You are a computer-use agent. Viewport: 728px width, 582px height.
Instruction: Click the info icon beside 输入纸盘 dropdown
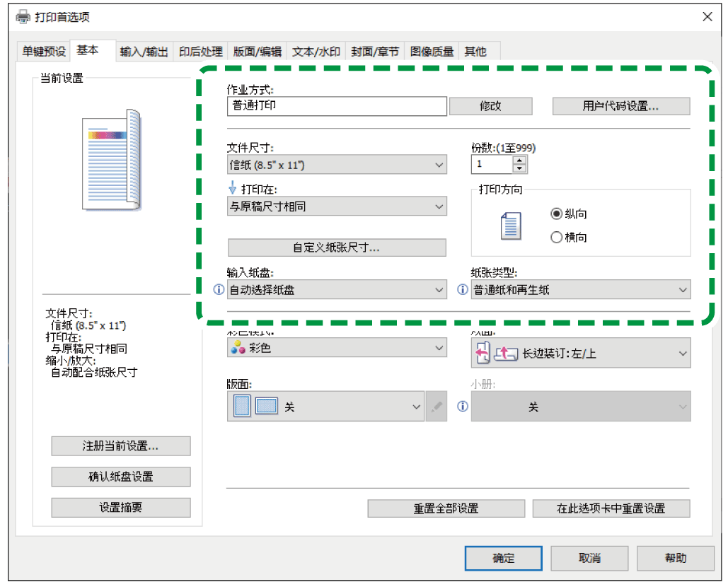(219, 290)
